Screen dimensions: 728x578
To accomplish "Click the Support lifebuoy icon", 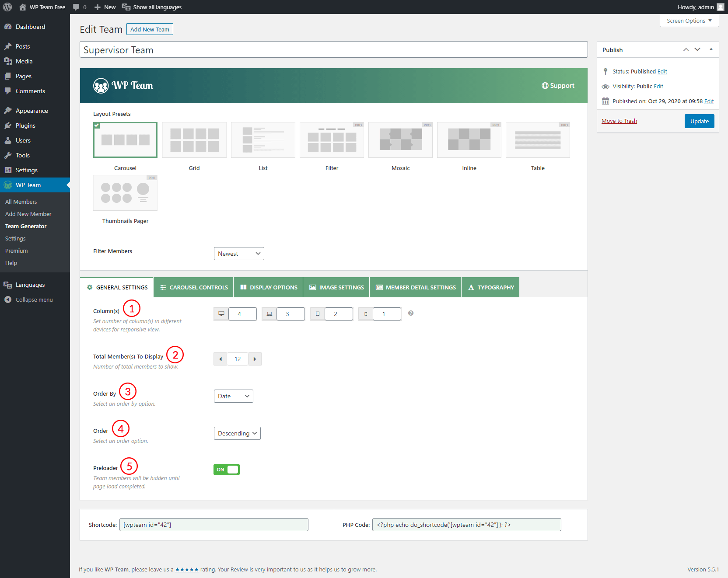I will pyautogui.click(x=545, y=86).
